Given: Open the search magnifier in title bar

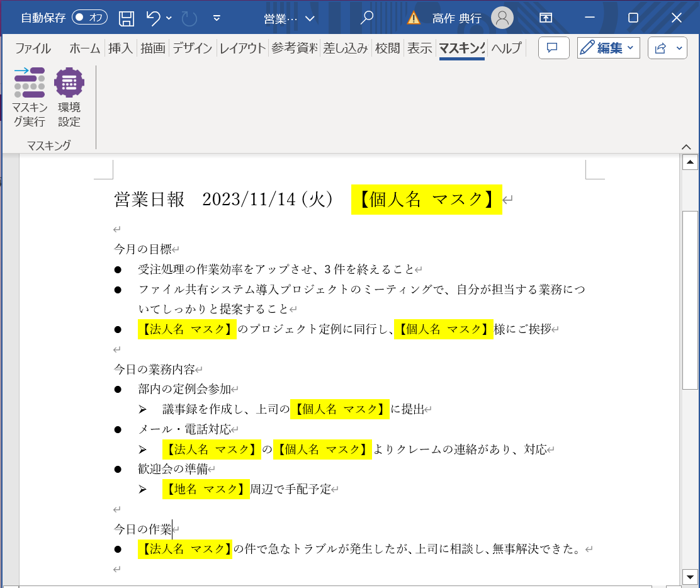Looking at the screenshot, I should (367, 18).
